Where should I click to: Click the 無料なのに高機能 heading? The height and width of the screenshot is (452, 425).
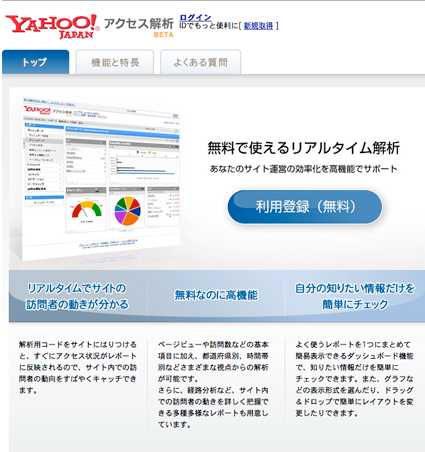pyautogui.click(x=216, y=295)
